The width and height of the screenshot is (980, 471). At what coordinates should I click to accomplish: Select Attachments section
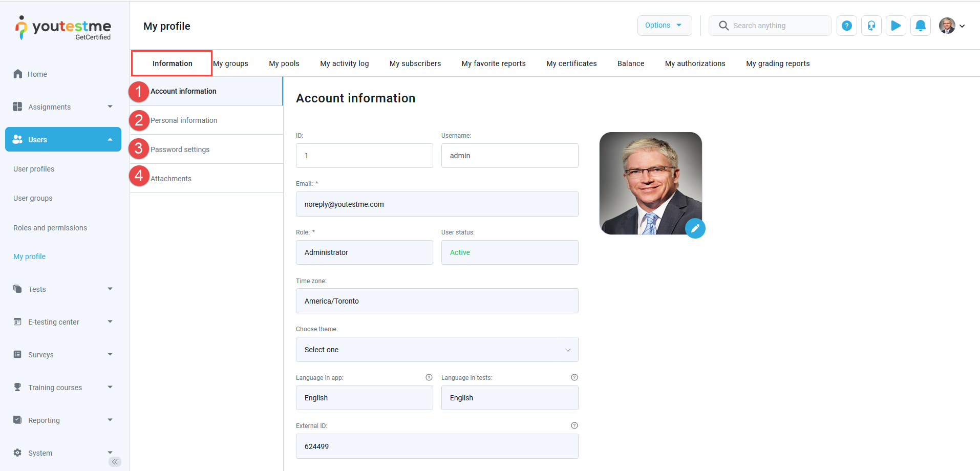pos(206,179)
